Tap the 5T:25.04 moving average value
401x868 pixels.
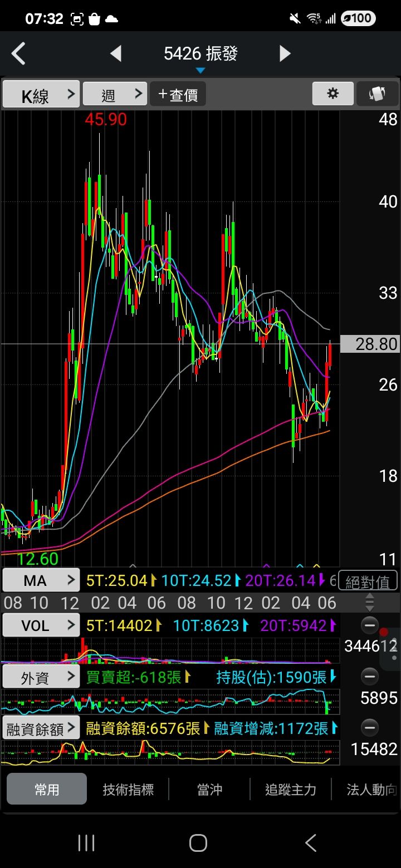[117, 581]
